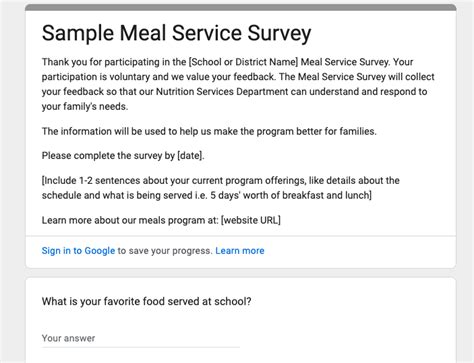Image resolution: width=474 pixels, height=363 pixels.
Task: Click the Nutrition Services Department phrase
Action: (x=222, y=92)
